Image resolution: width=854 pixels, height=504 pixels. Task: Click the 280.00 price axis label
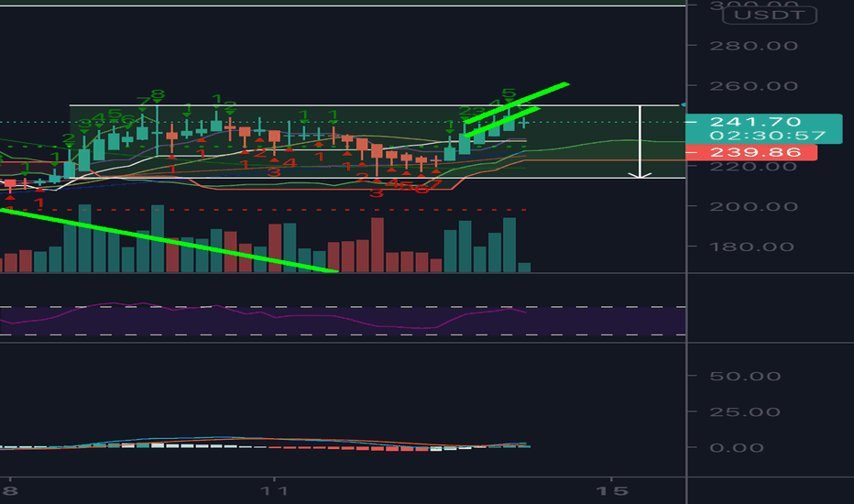tap(754, 46)
